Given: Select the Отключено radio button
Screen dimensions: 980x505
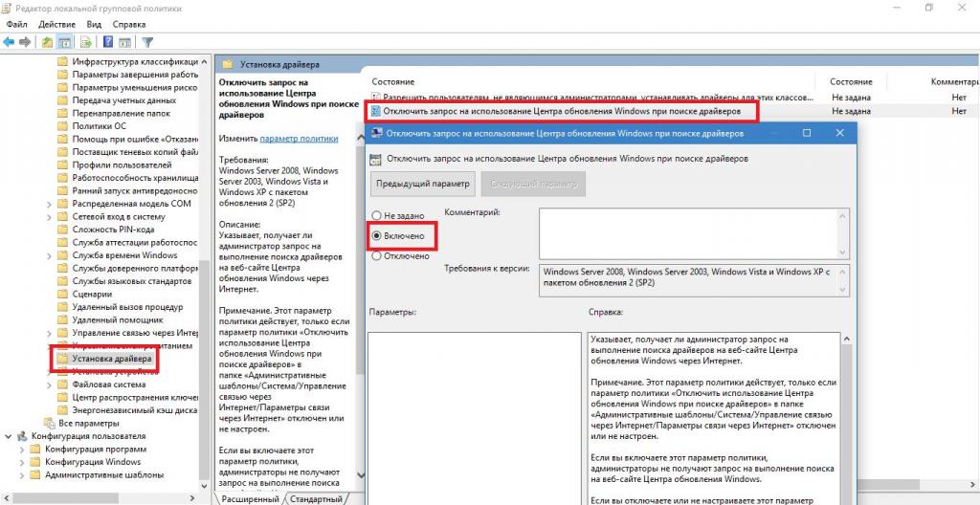Looking at the screenshot, I should click(376, 255).
